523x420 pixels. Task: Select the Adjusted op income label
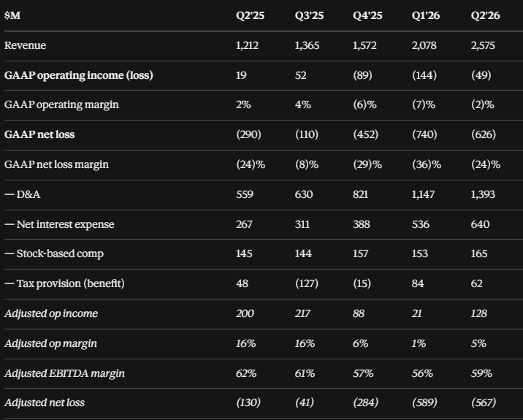pyautogui.click(x=51, y=313)
